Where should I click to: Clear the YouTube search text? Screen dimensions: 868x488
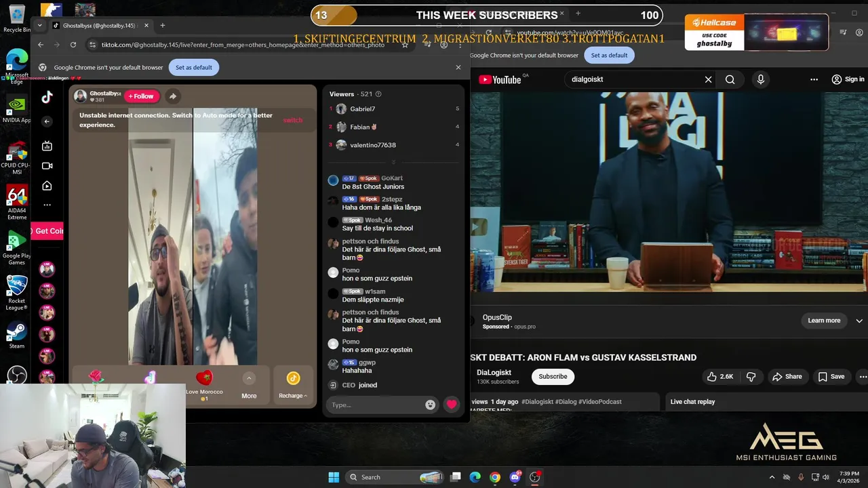click(708, 79)
